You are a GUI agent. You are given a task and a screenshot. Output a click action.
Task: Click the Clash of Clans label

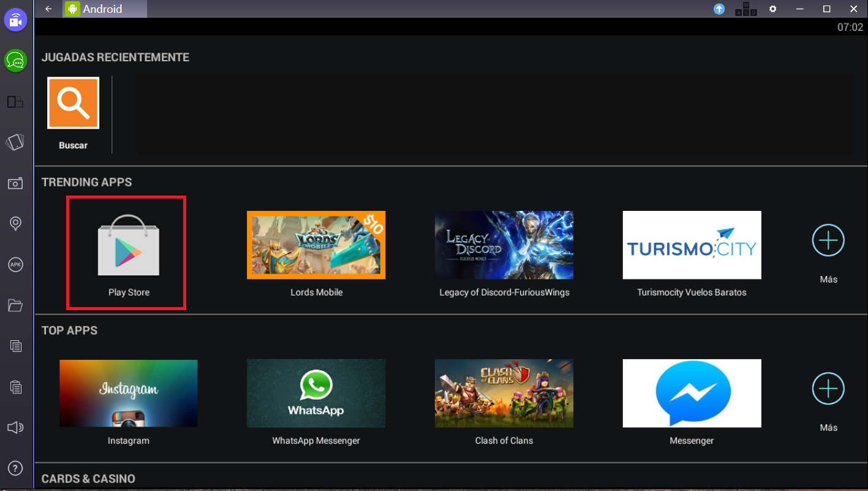[504, 441]
